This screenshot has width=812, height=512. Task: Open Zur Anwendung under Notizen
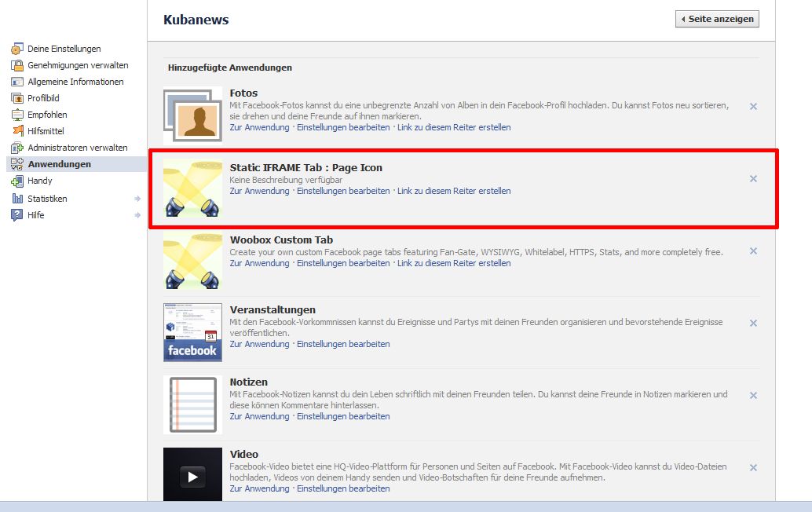pos(259,416)
